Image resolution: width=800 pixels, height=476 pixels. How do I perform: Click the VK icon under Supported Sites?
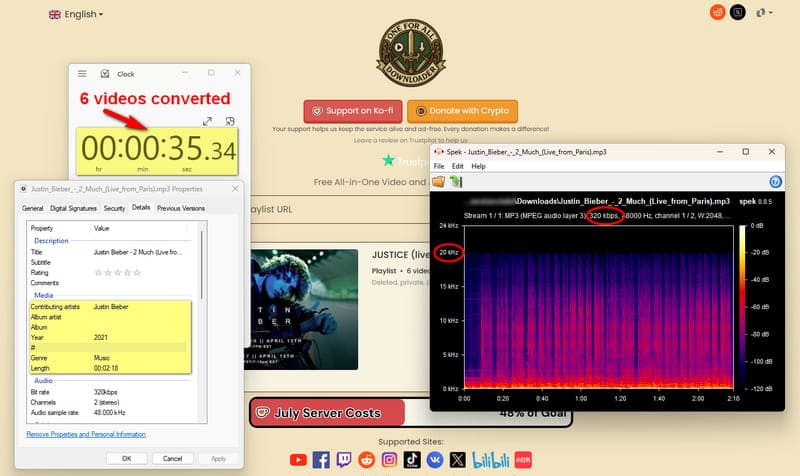tap(435, 460)
